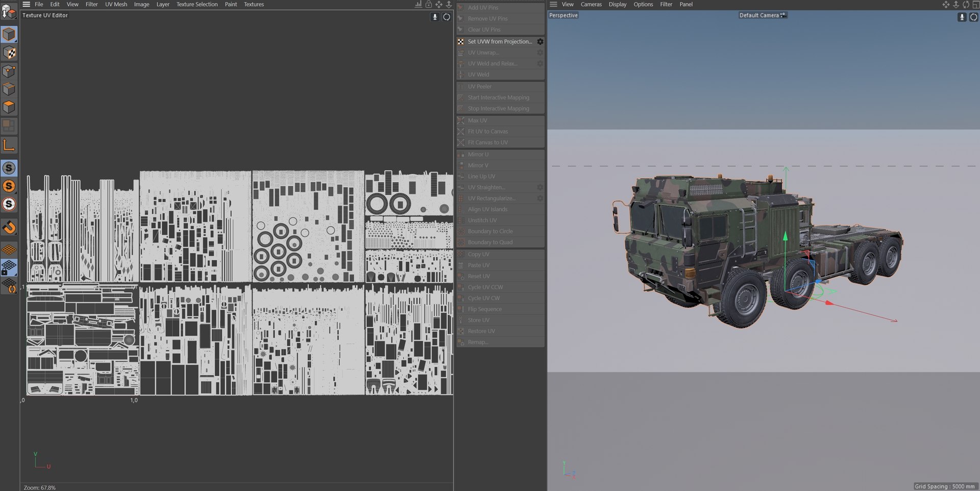The image size is (980, 491).
Task: Open the viewport hamburger menu
Action: (553, 4)
